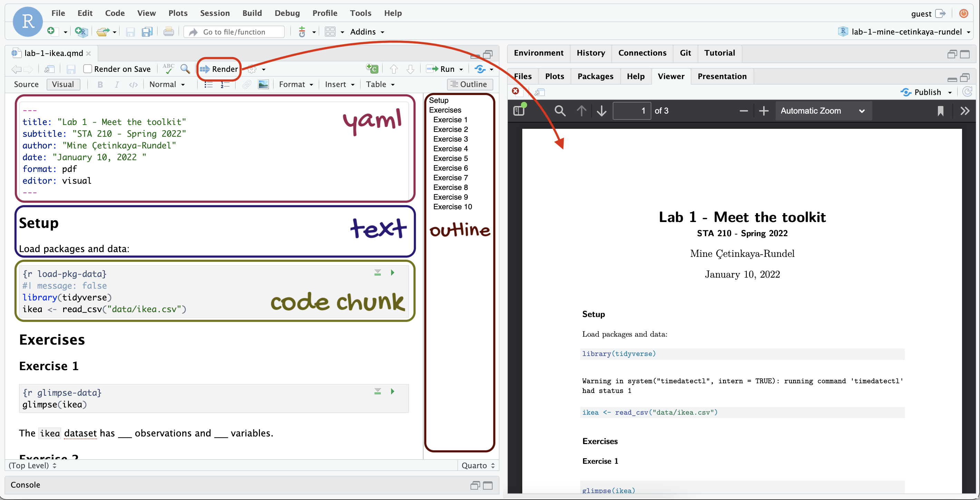This screenshot has width=980, height=500.
Task: Click the find/replace magnifier icon in editor toolbar
Action: [x=185, y=69]
